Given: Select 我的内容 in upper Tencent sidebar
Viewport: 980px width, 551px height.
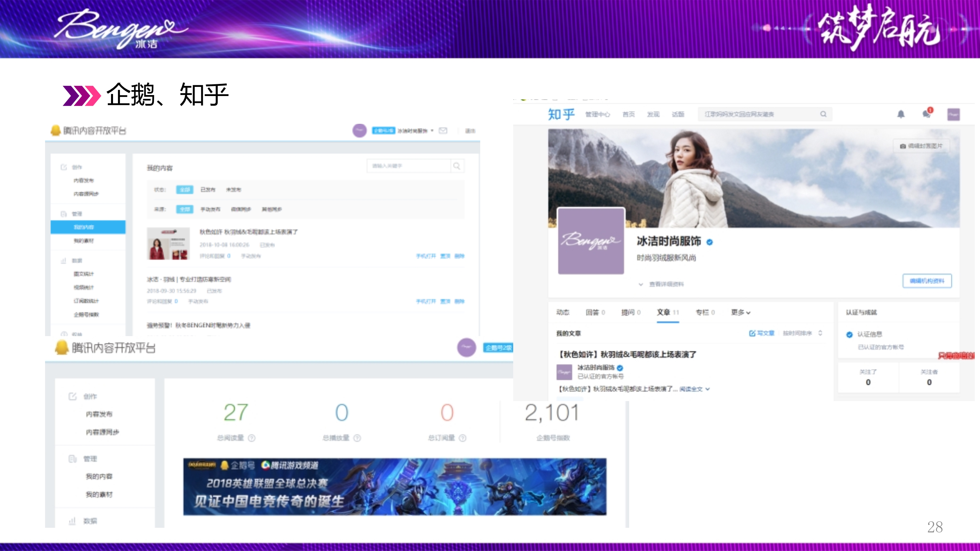Looking at the screenshot, I should (x=88, y=227).
